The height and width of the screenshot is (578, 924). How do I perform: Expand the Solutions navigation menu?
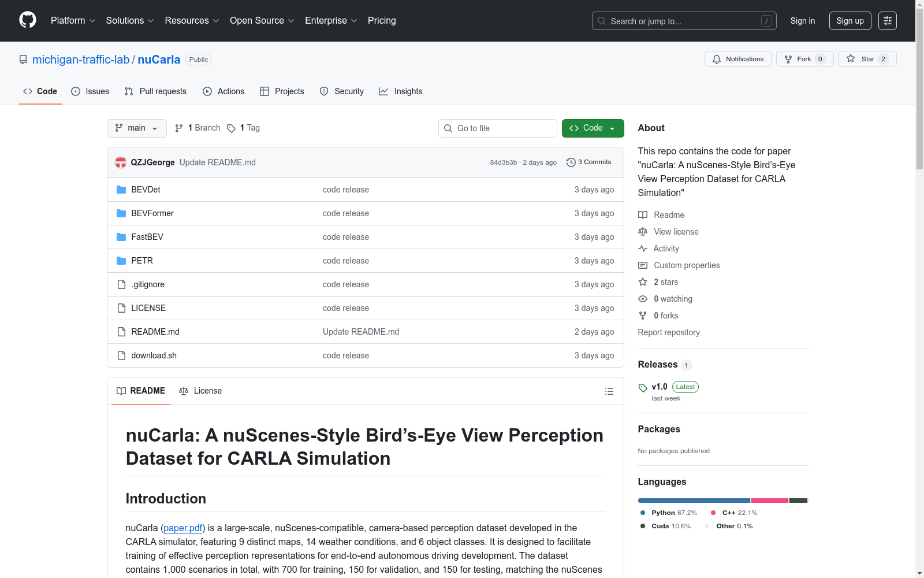click(130, 21)
